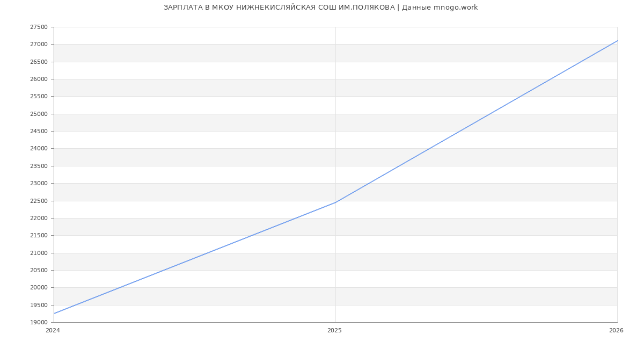Click the 19000 y-axis label
644x349 pixels.
pos(39,323)
